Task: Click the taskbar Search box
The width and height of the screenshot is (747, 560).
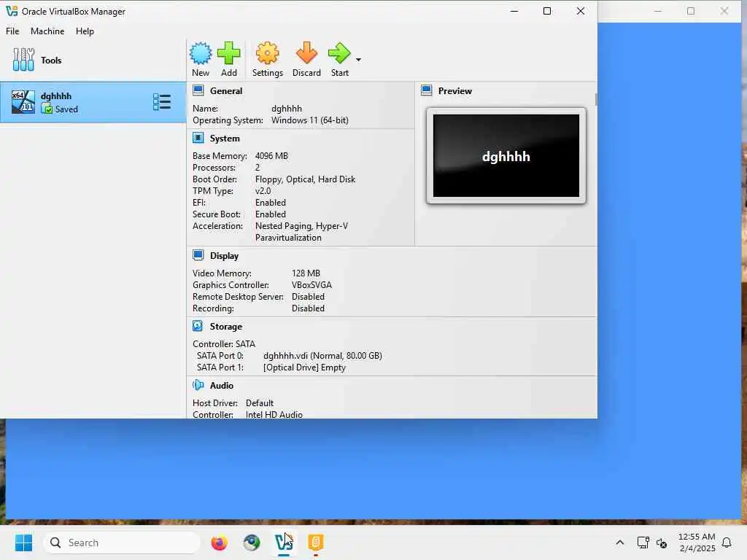Action: [122, 542]
